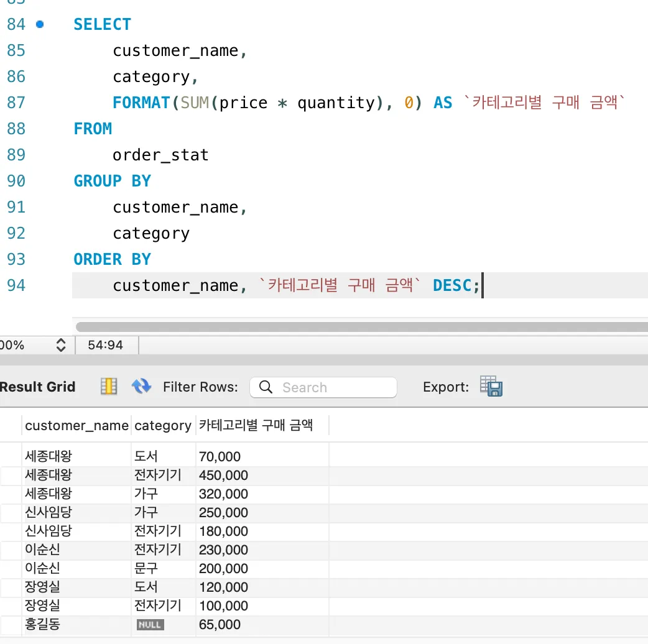
Task: Select the cell with value 180,000
Action: [262, 531]
